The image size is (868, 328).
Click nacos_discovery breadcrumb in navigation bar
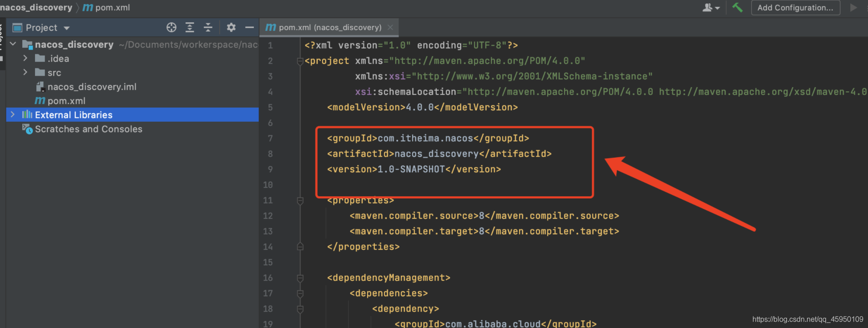(x=36, y=7)
